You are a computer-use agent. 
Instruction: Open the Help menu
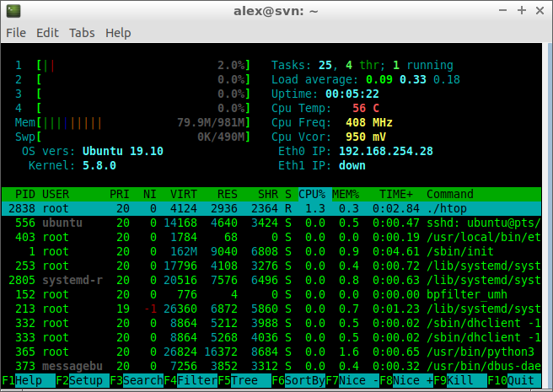coord(118,33)
